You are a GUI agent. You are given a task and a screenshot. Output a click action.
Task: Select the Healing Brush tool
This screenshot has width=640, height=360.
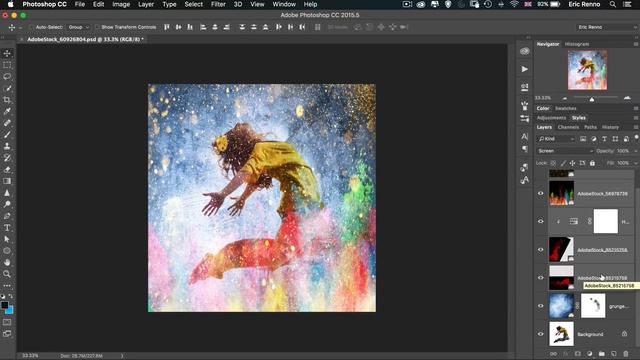pos(7,123)
